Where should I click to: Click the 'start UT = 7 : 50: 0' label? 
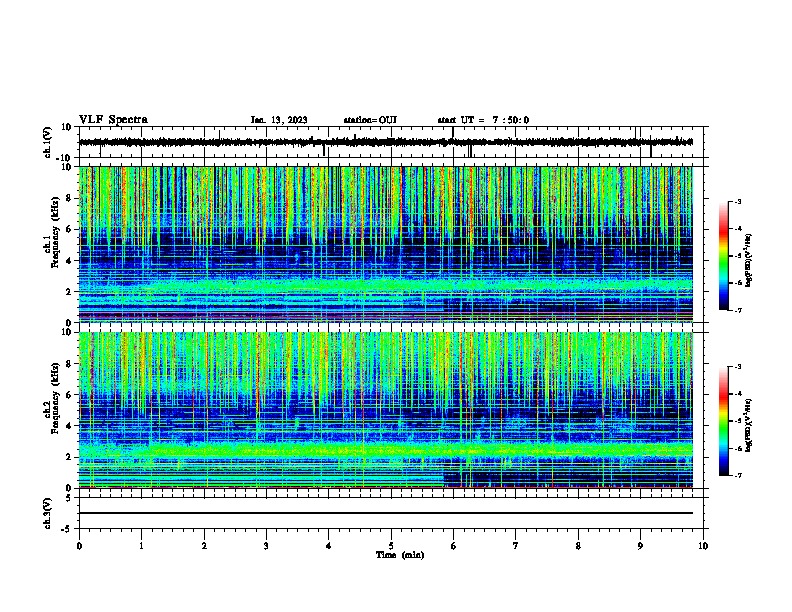pos(483,120)
